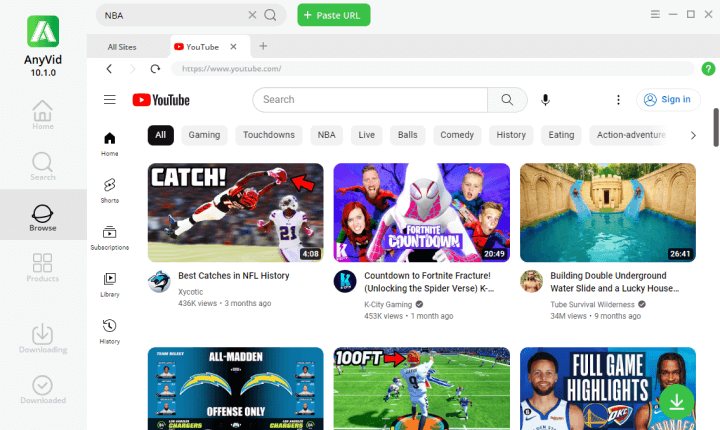Go forward in the embedded browser
This screenshot has height=430, width=720.
pyautogui.click(x=133, y=69)
